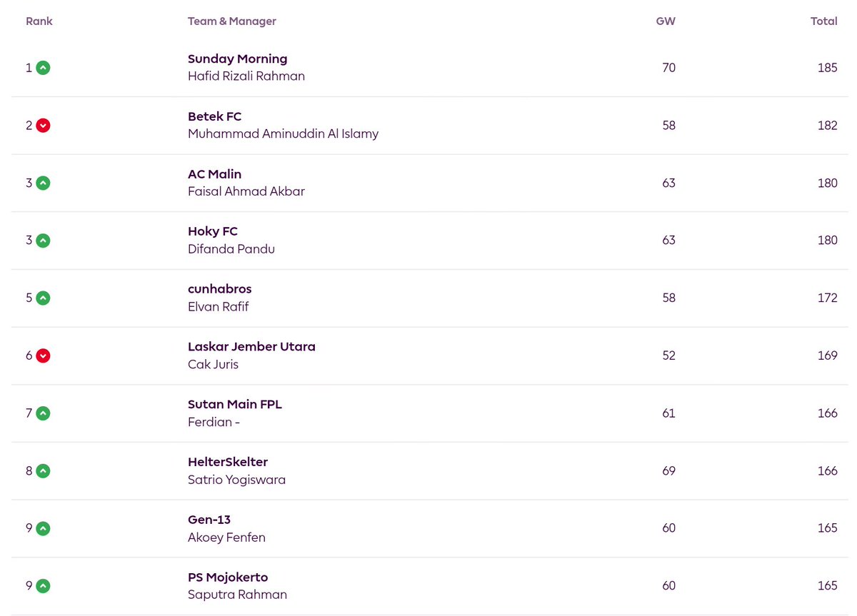Open the Sunday Morning team link
The width and height of the screenshot is (857, 616).
click(x=237, y=59)
